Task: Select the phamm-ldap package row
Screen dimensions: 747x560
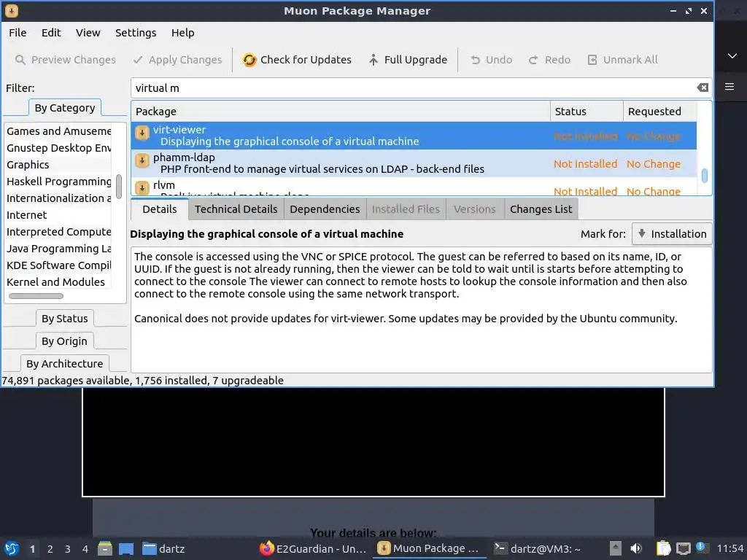Action: [x=414, y=163]
